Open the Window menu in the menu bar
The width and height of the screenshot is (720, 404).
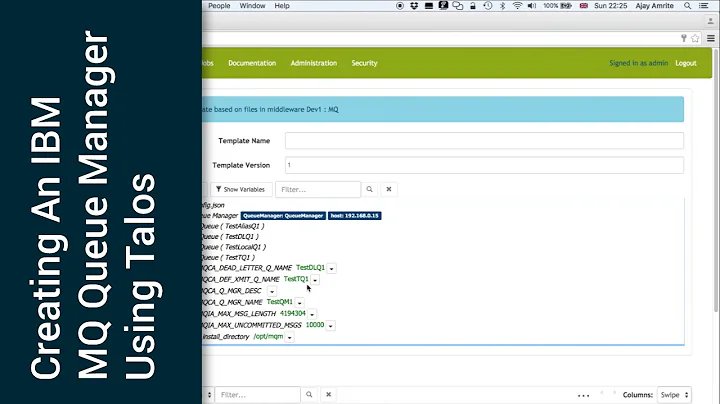[252, 6]
